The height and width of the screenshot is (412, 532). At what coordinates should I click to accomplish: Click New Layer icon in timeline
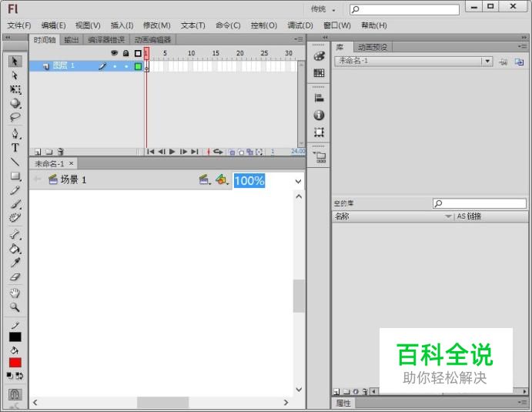[x=38, y=152]
